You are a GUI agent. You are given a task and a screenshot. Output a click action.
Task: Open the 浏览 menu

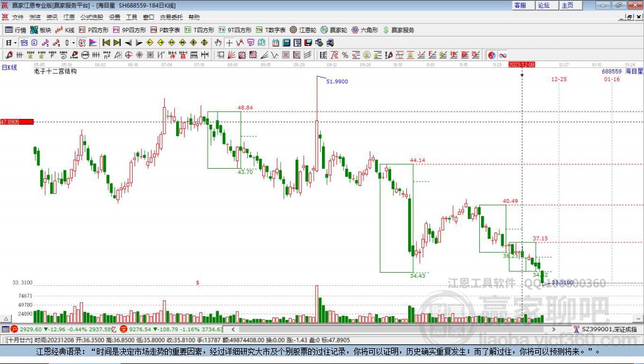(35, 17)
